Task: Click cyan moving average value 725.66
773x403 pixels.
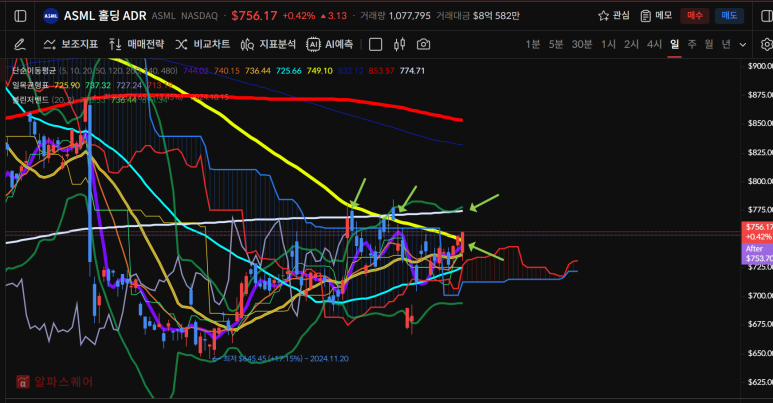Action: 288,71
